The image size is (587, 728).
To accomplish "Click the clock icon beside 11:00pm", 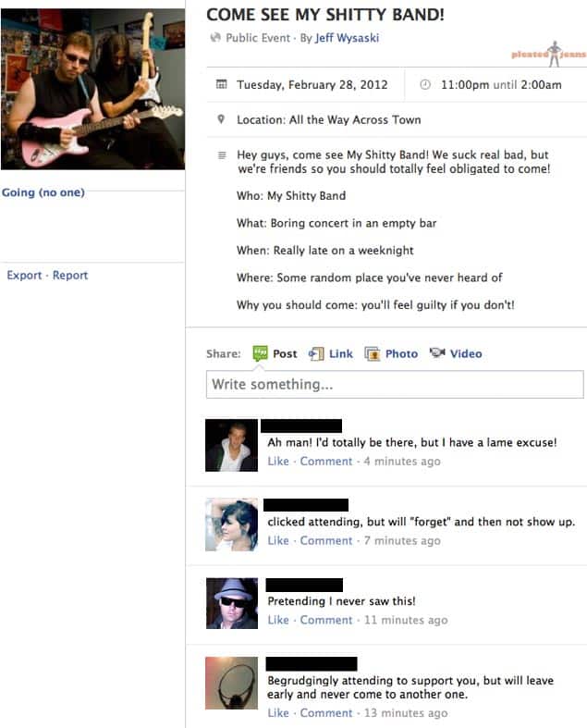I will click(x=425, y=84).
